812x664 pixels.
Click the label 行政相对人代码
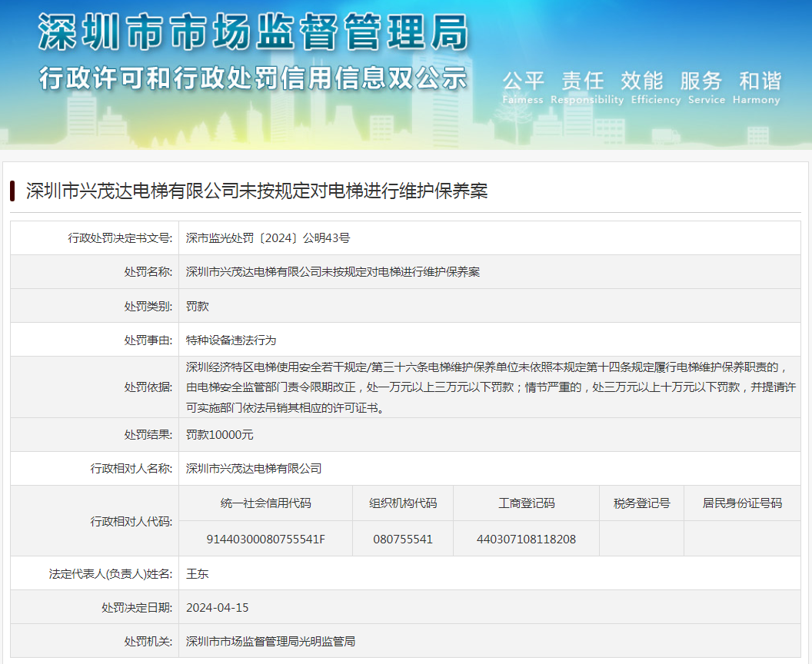[x=131, y=522]
